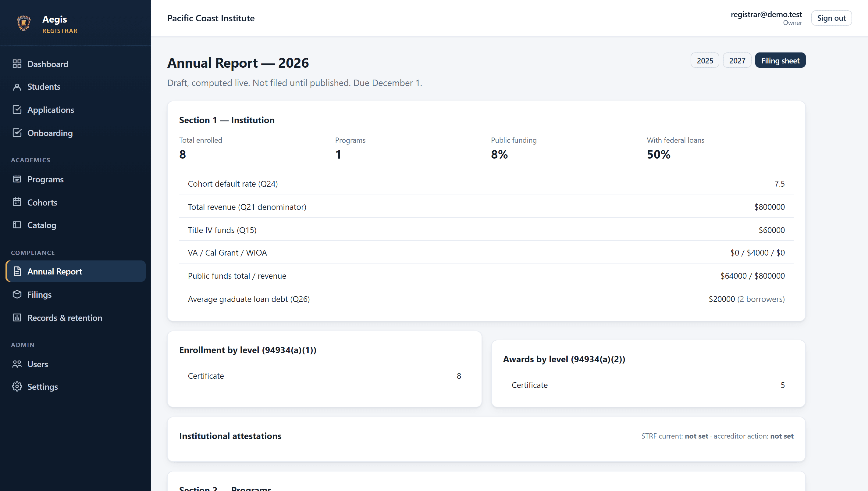The image size is (868, 491).
Task: Go to Users admin page
Action: point(76,364)
